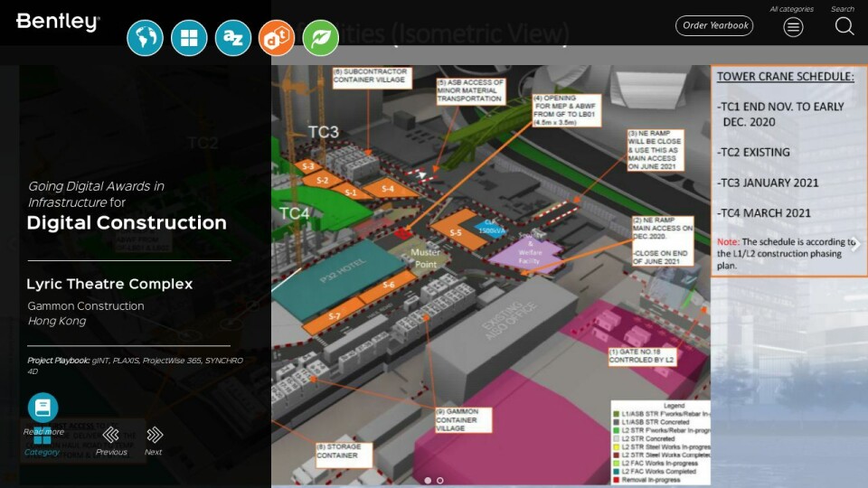Click the Gammon Construction text
The height and width of the screenshot is (488, 868).
point(86,306)
